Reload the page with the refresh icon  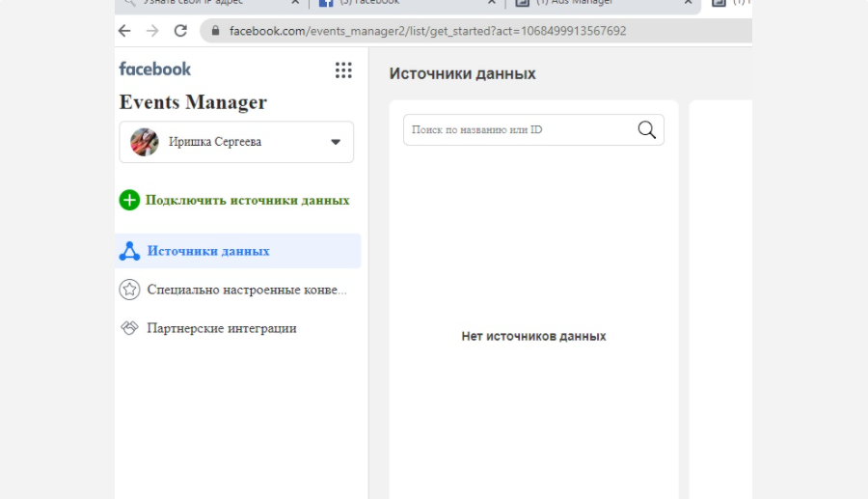coord(180,31)
